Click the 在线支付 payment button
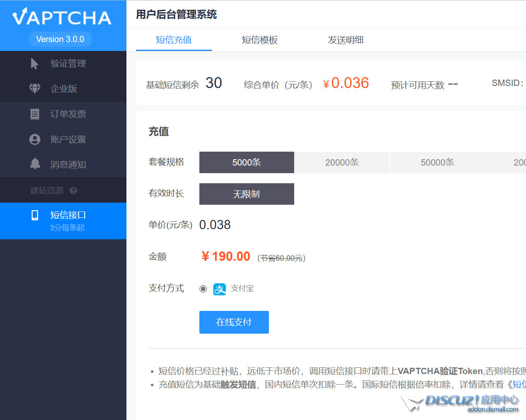Viewport: 526px width, 420px height. (x=234, y=322)
